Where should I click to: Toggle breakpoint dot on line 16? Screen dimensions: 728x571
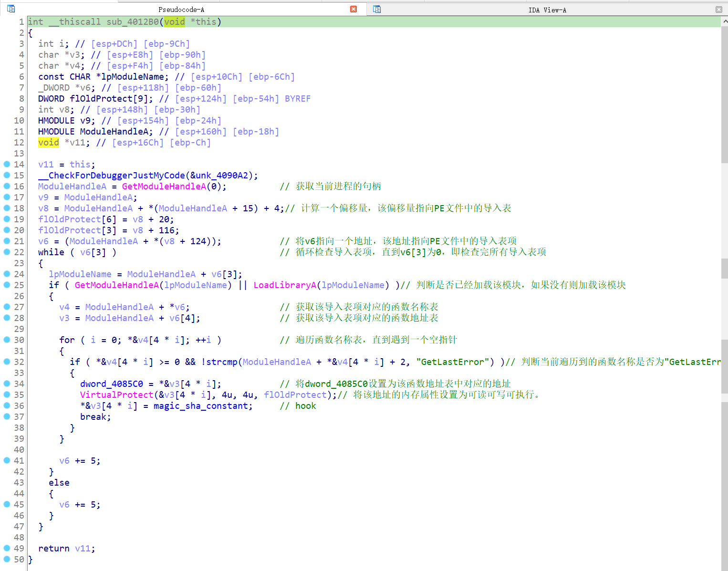(7, 186)
